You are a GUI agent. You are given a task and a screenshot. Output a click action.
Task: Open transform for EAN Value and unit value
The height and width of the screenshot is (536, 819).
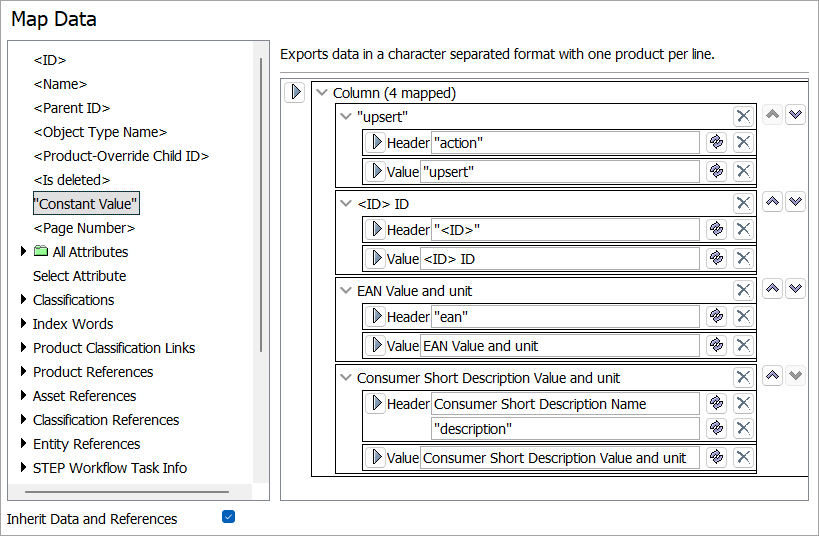[716, 345]
